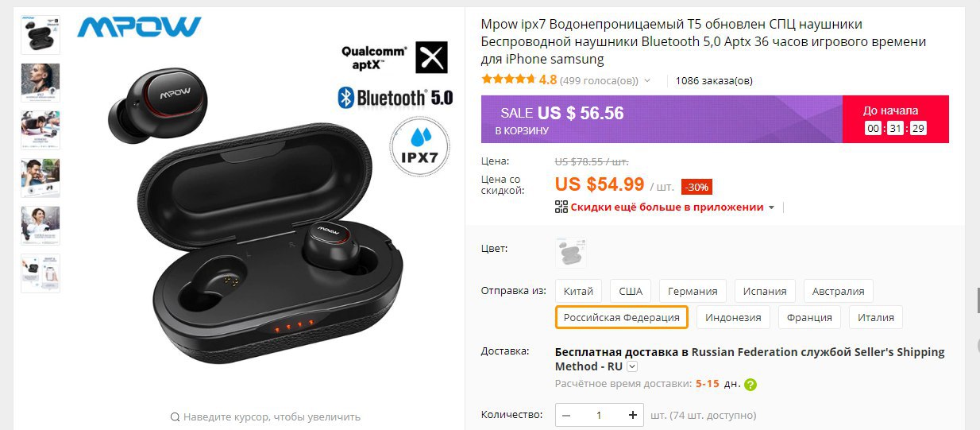The height and width of the screenshot is (430, 980).
Task: Open the first product thumbnail in sidebar
Action: point(41,34)
